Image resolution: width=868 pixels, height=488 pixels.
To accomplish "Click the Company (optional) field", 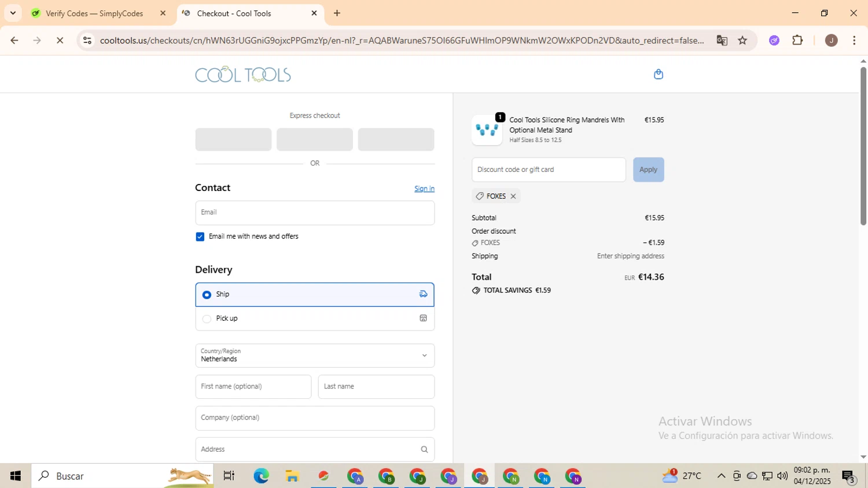I will (315, 418).
